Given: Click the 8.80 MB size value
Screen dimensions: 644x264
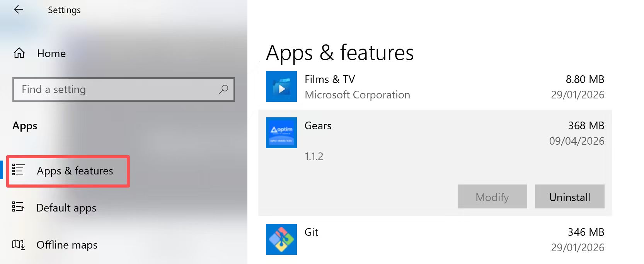Looking at the screenshot, I should point(585,80).
